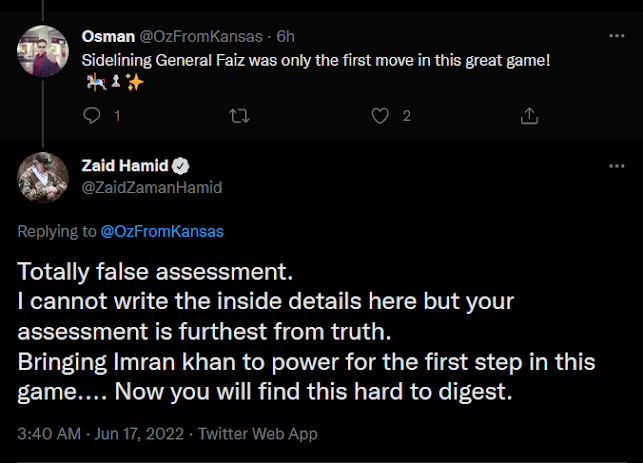Open more options for Osman's tweet
This screenshot has width=643, height=463.
616,36
